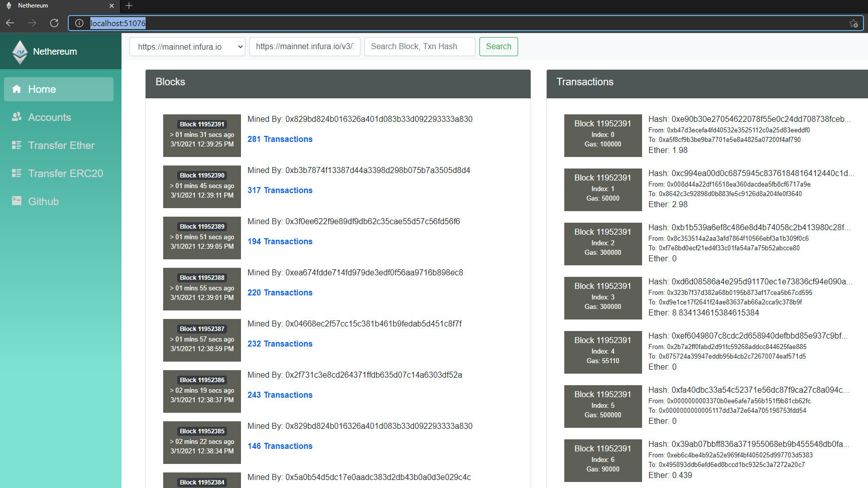This screenshot has width=868, height=488.
Task: Open the 220 Transactions link
Action: click(x=280, y=292)
